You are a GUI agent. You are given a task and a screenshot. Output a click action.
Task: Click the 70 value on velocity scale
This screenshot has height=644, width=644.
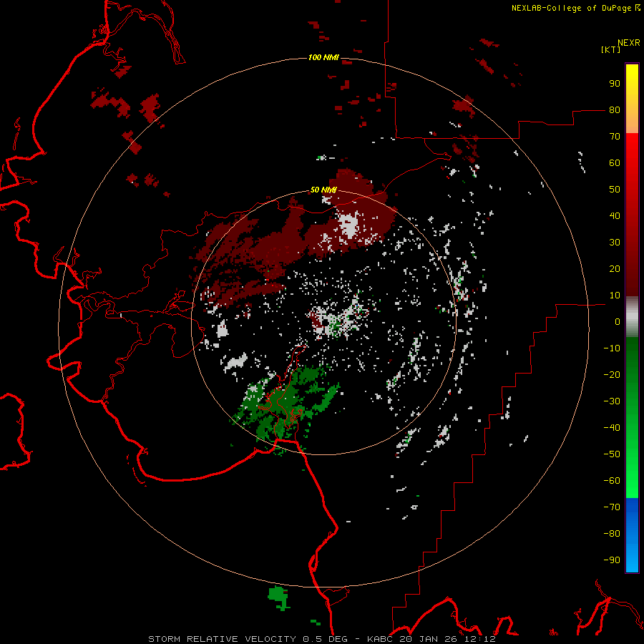pos(615,137)
